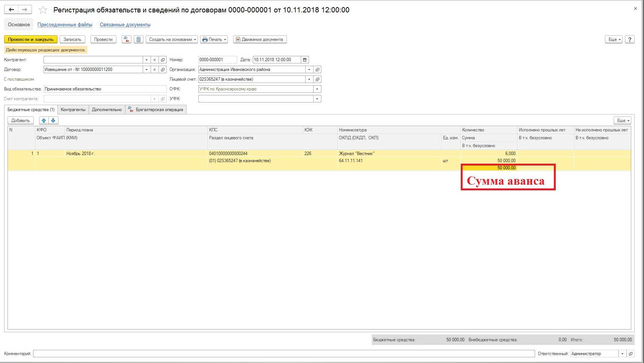Click Провести и закрыть button

tap(31, 39)
